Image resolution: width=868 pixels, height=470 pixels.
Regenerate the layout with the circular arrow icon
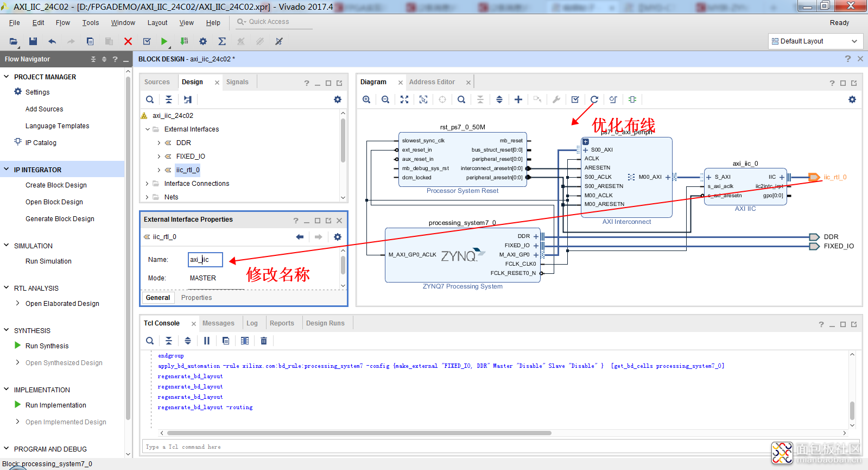[594, 99]
